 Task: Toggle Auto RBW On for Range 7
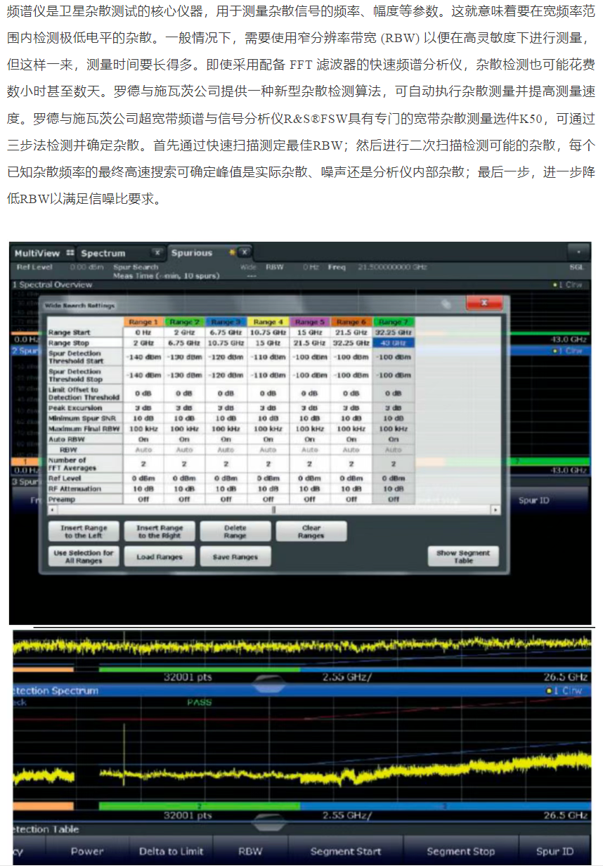394,439
